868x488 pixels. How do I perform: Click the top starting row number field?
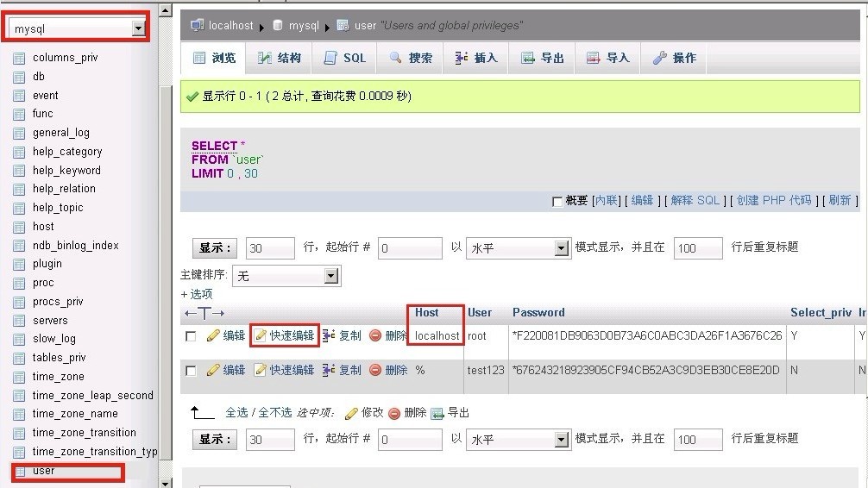click(x=408, y=248)
